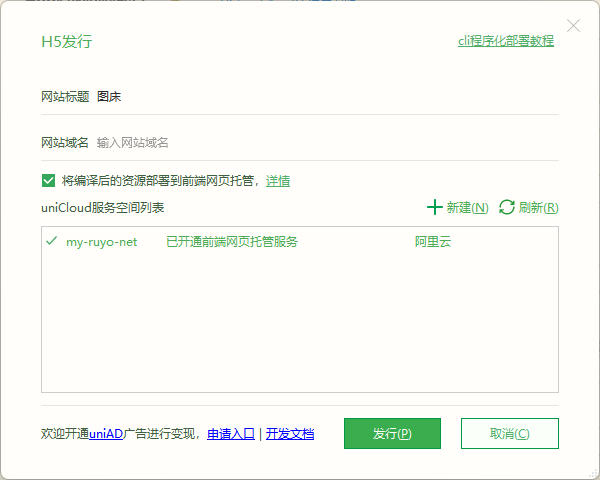Viewport: 600px width, 480px height.
Task: Open the cli程序化部署教程 link
Action: tap(505, 41)
